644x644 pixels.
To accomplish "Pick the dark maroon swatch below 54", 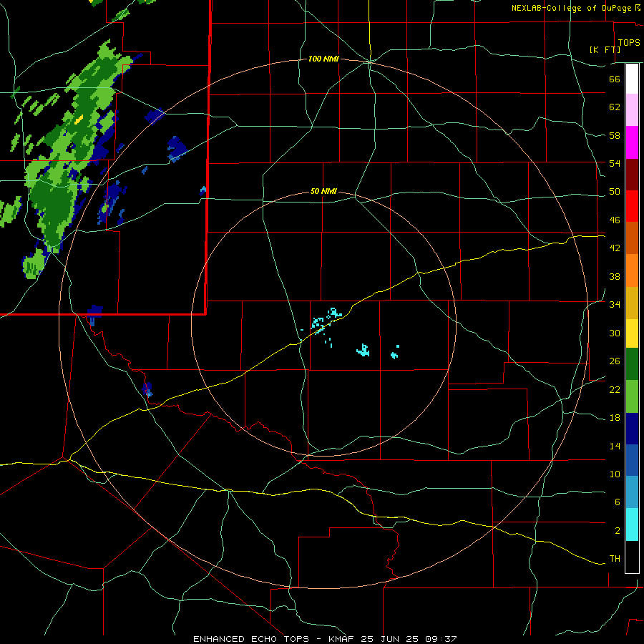I will [632, 174].
